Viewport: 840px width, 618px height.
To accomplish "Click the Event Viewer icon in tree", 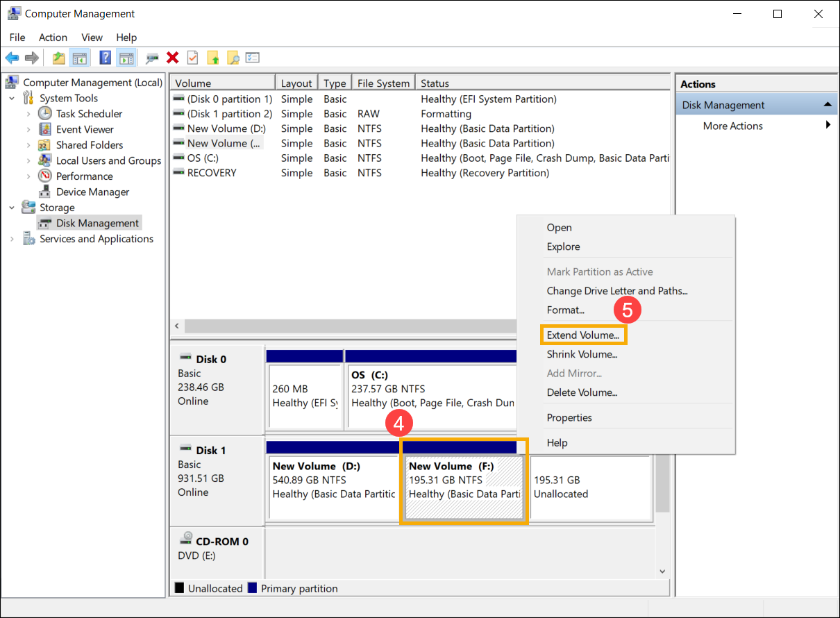I will pos(45,130).
